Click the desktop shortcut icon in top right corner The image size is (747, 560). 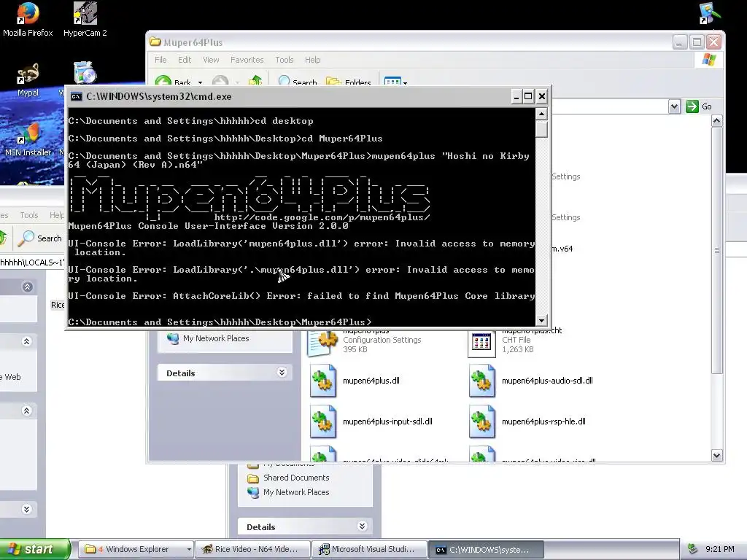[x=710, y=13]
